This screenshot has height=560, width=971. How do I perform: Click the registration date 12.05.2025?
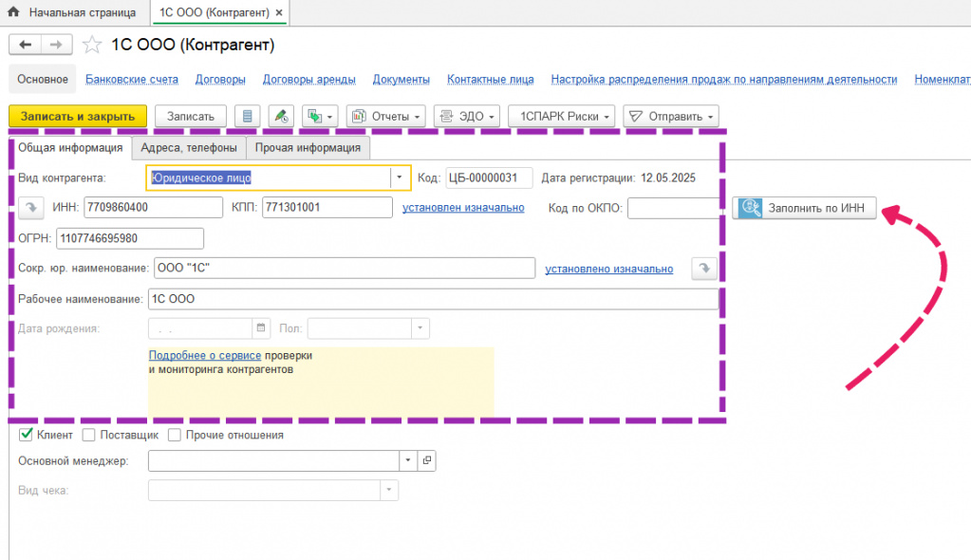[x=668, y=177]
